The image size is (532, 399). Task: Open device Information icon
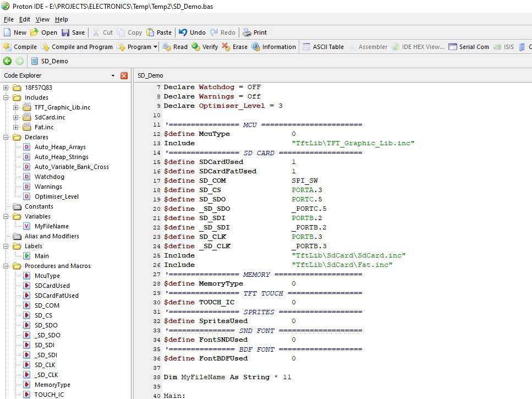tap(256, 46)
